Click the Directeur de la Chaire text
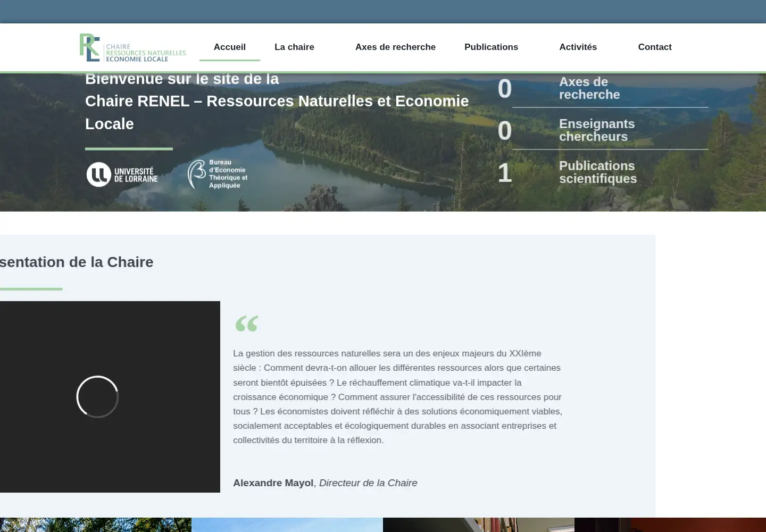The height and width of the screenshot is (532, 766). (x=368, y=483)
